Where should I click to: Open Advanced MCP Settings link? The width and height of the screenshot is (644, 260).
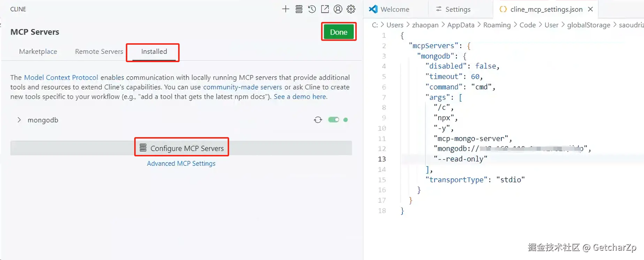pos(181,163)
